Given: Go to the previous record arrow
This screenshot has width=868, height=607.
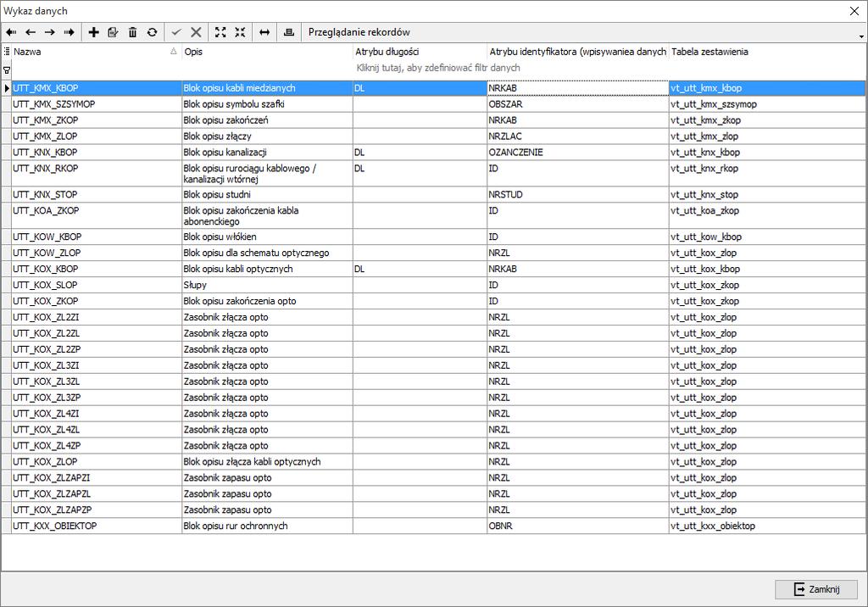Looking at the screenshot, I should tap(31, 32).
